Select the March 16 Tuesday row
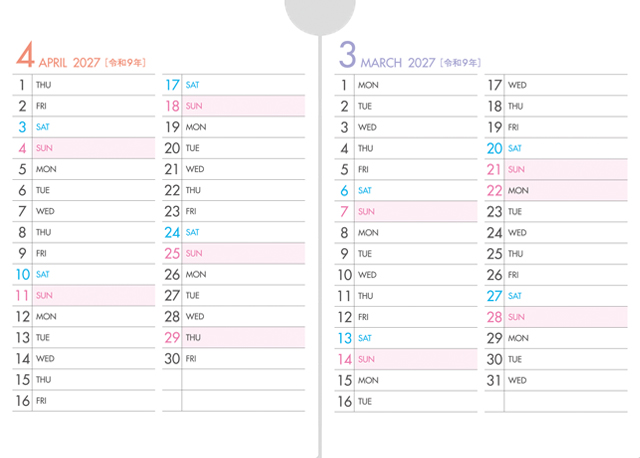Image resolution: width=640 pixels, height=458 pixels. click(406, 400)
